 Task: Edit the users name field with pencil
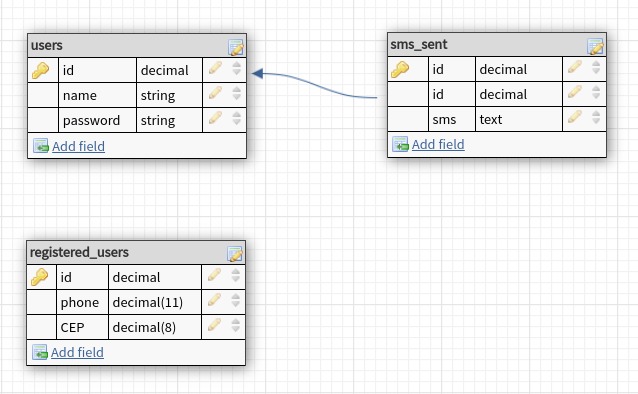(215, 93)
